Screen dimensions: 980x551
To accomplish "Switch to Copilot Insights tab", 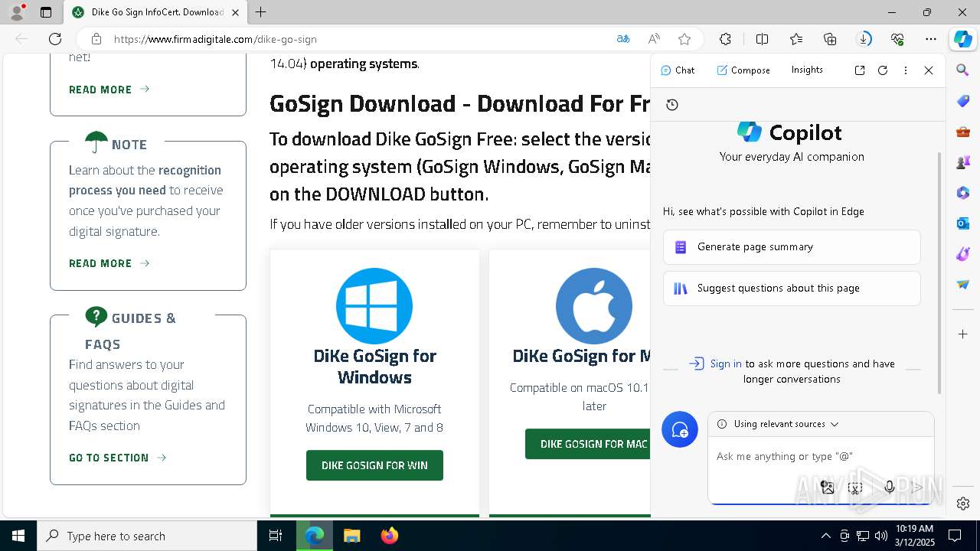I will click(807, 70).
